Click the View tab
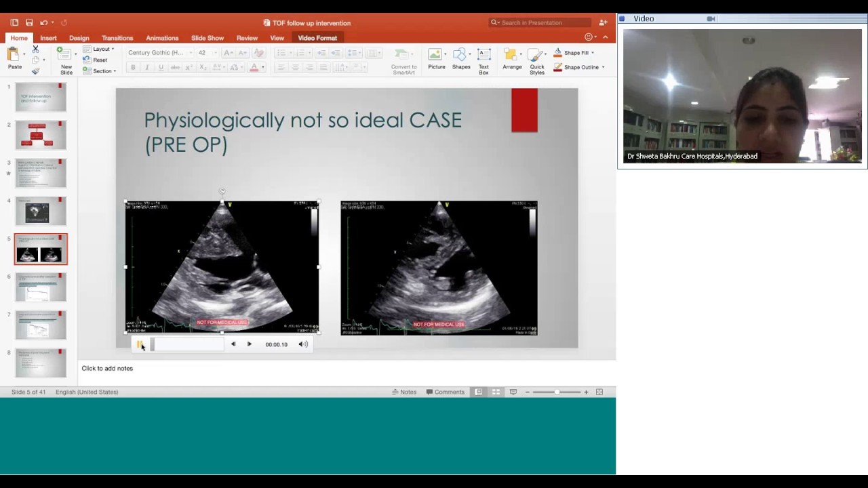The image size is (868, 488). 277,38
